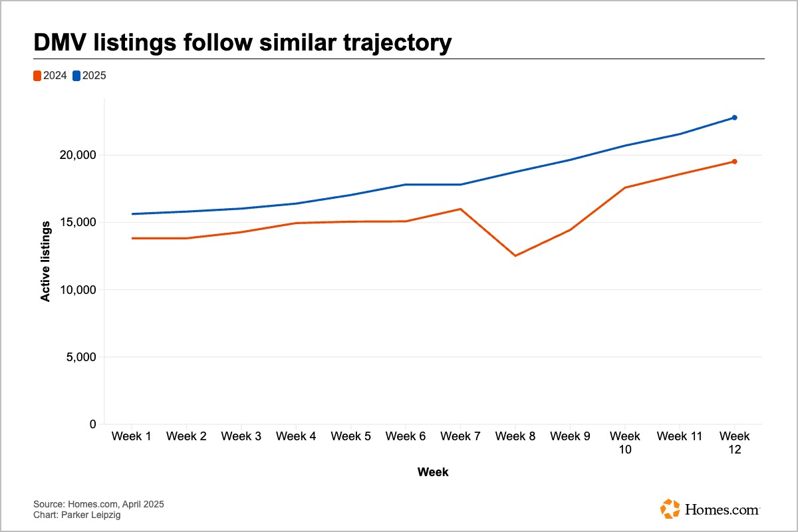Click the Homes.com source citation text
The width and height of the screenshot is (798, 532).
pos(98,504)
